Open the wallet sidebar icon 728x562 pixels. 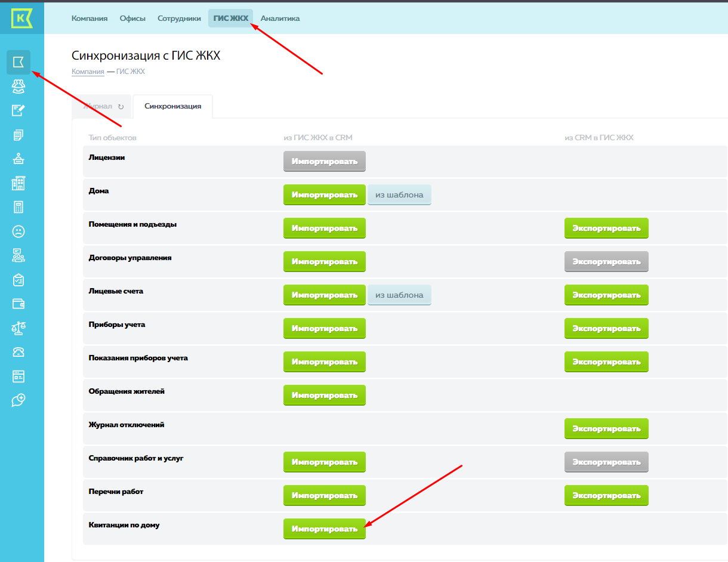(18, 304)
